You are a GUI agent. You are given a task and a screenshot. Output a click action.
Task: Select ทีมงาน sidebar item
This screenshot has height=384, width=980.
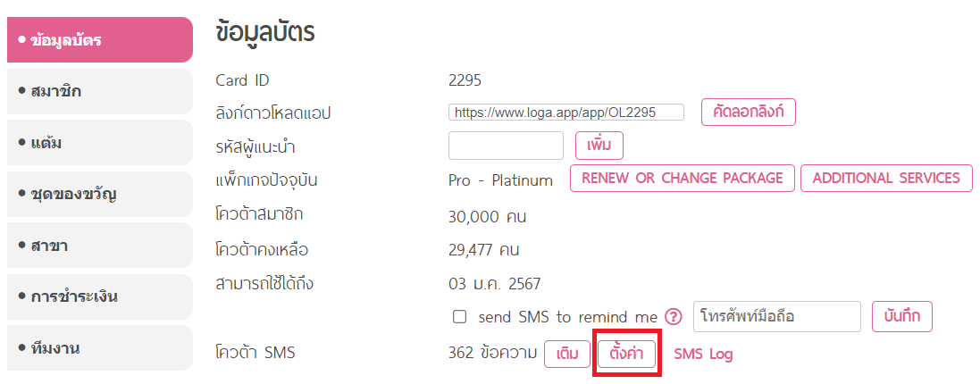(100, 347)
